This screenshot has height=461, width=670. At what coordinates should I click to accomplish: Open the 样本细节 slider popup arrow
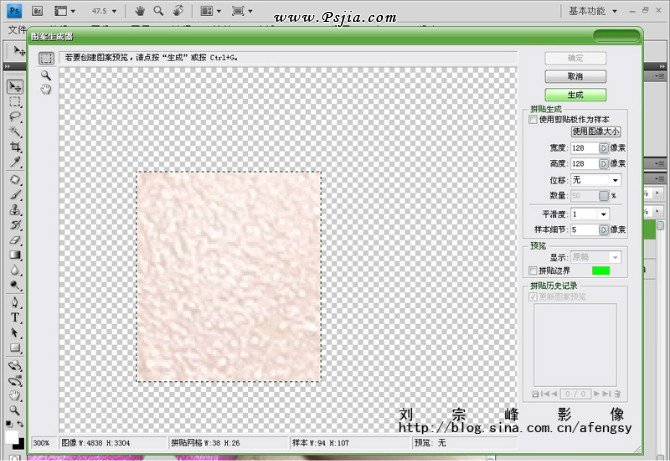(x=603, y=230)
